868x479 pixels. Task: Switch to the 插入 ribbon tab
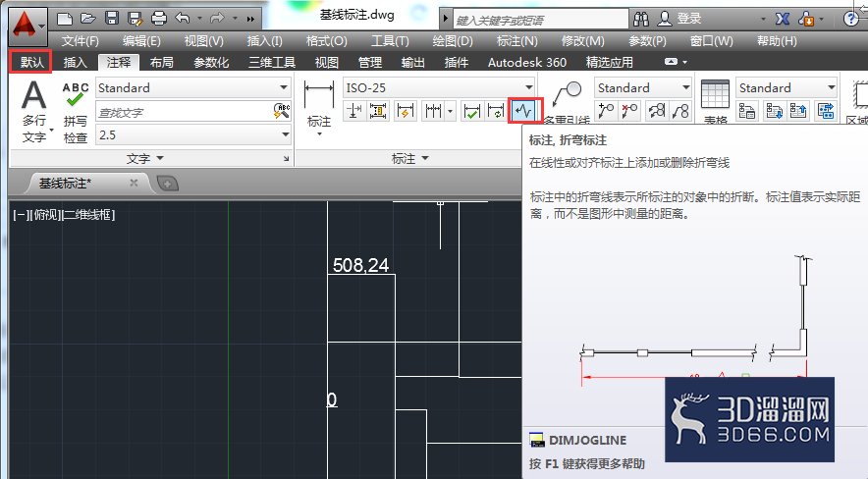click(75, 62)
